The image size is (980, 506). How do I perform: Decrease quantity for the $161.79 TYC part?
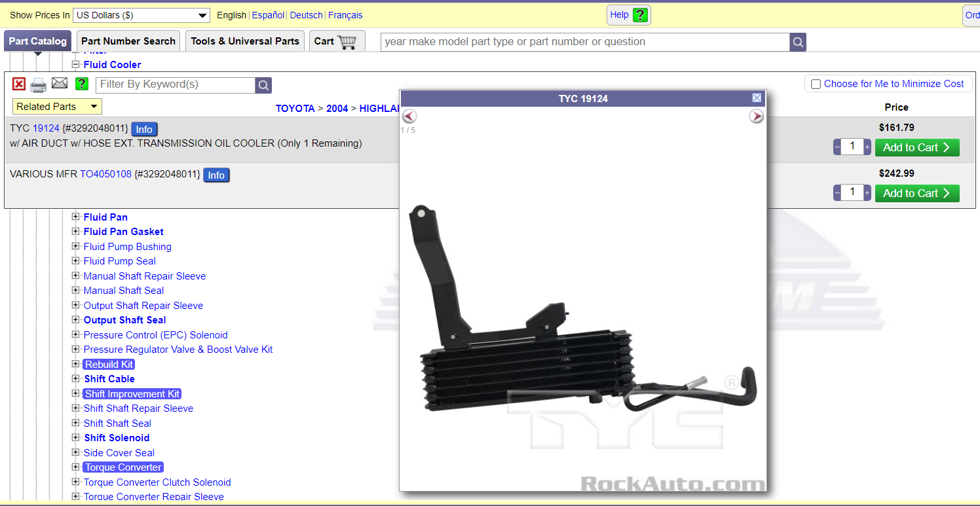click(837, 147)
